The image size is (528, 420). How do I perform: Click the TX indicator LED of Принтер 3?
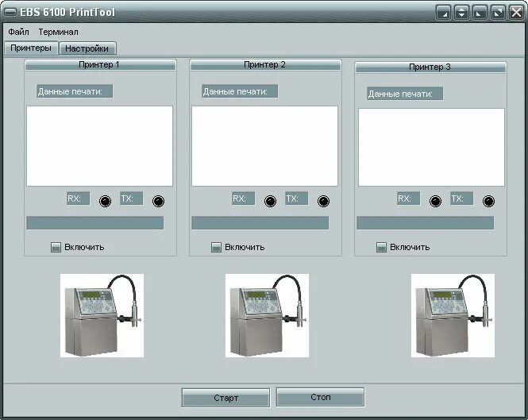tap(488, 201)
